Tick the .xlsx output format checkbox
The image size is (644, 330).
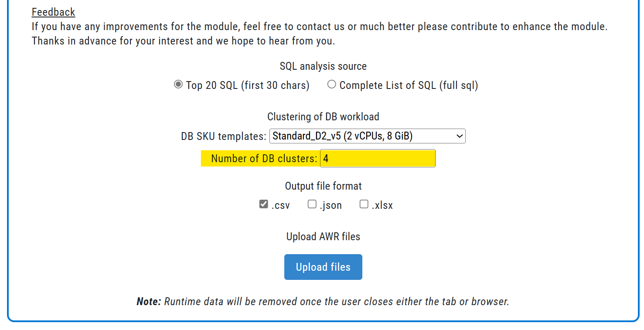364,204
